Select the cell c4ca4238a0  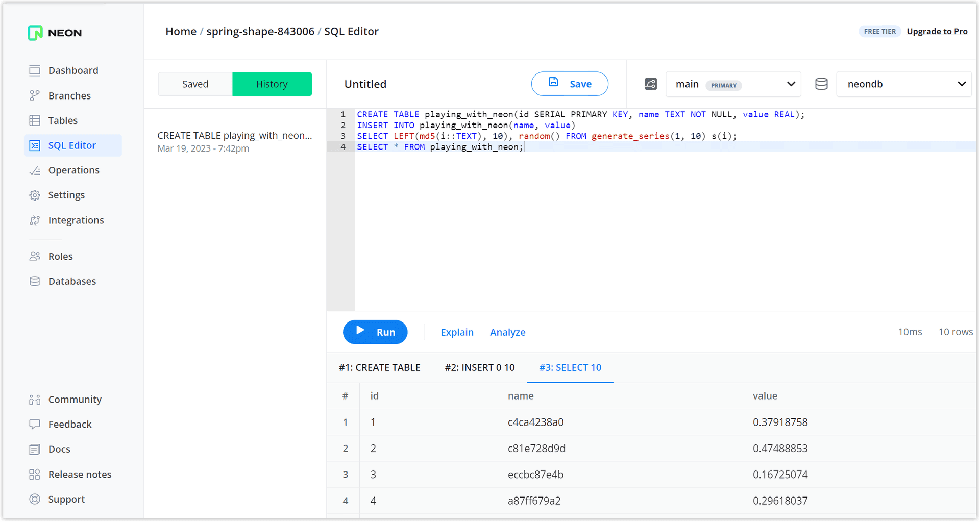[536, 422]
